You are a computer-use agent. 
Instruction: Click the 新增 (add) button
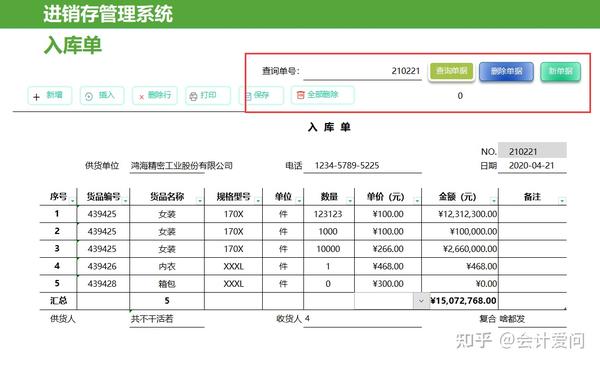coord(50,96)
